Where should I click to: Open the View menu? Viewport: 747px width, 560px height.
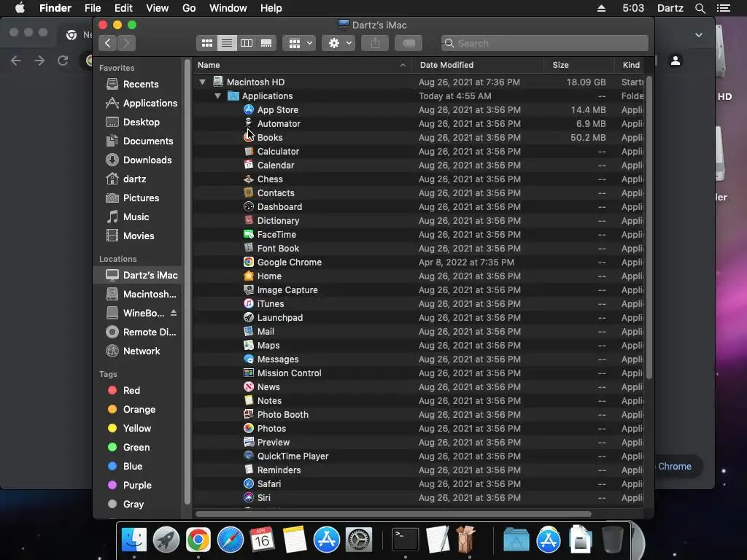pyautogui.click(x=158, y=8)
